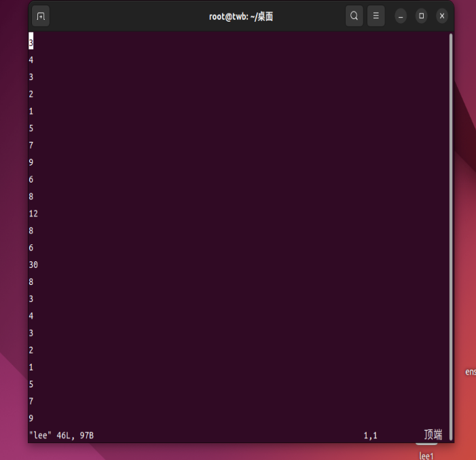Maximize the terminal window
This screenshot has width=476, height=460.
422,16
